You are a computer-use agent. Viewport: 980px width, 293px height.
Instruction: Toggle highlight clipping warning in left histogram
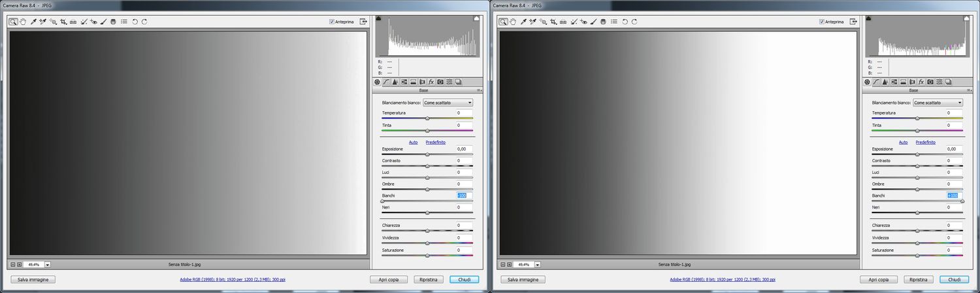[476, 20]
